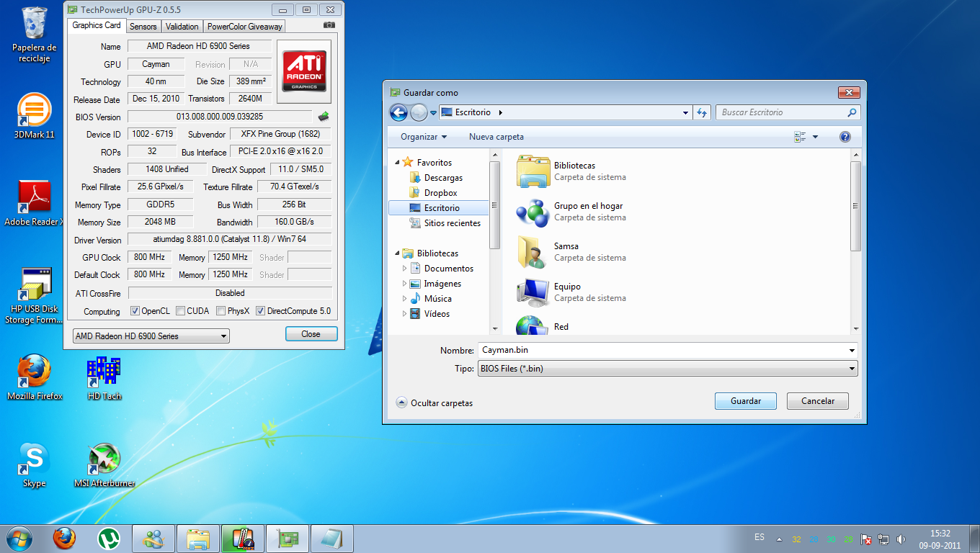
Task: Click the change view icon in dialog toolbar
Action: [x=800, y=137]
